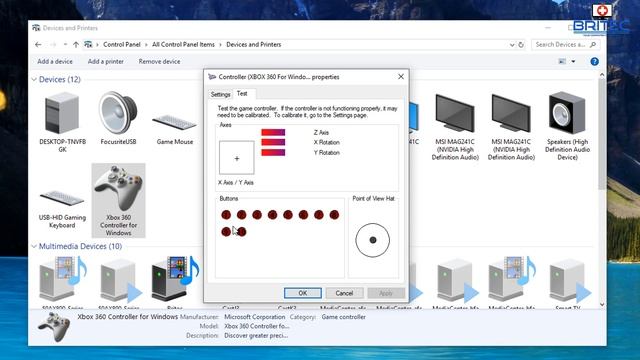Click the "Game controller" category text
The height and width of the screenshot is (360, 640).
343,317
